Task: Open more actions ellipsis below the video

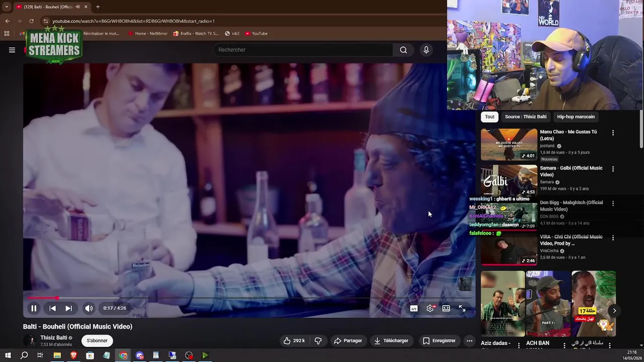Action: [x=469, y=340]
